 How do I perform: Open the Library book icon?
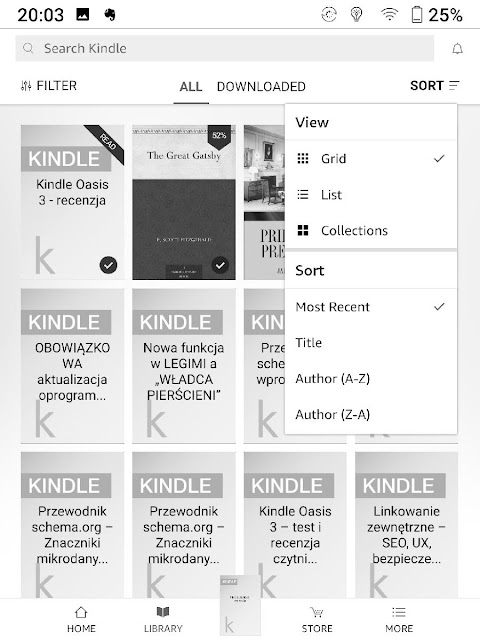163,612
